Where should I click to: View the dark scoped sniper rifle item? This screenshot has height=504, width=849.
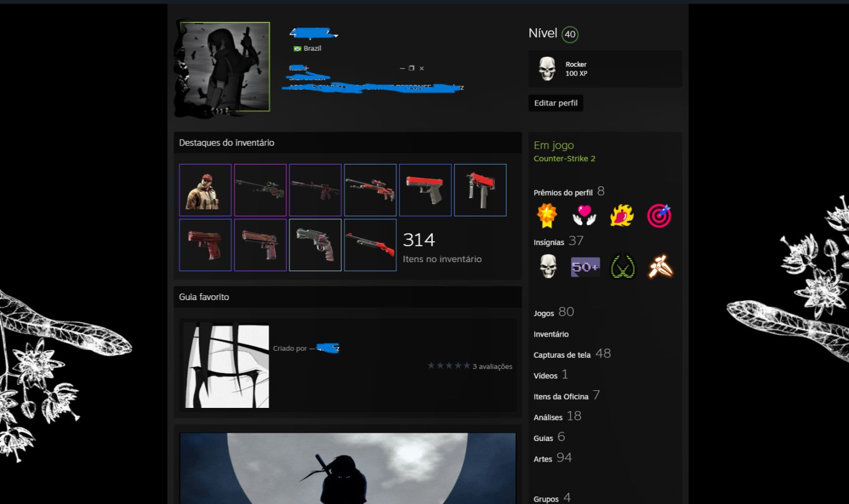click(x=260, y=190)
